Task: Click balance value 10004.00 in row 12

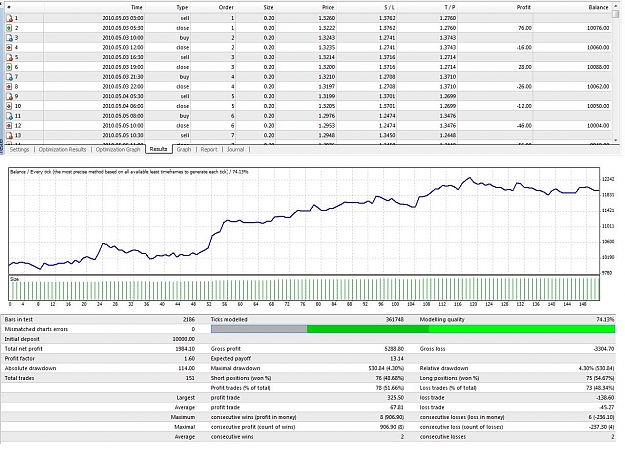Action: pos(598,126)
